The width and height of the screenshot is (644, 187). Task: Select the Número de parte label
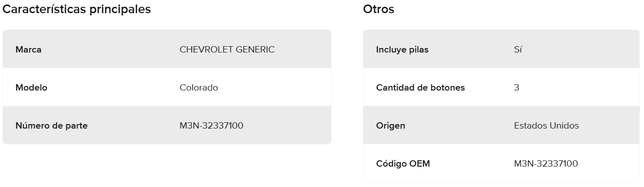coord(51,125)
